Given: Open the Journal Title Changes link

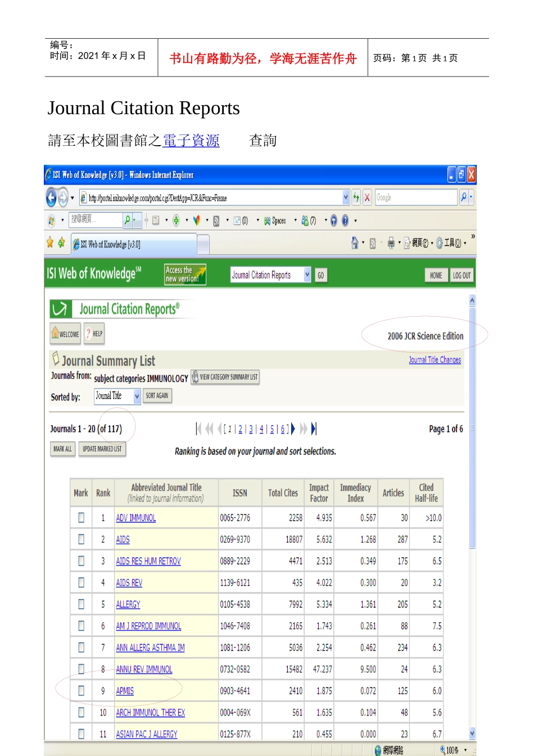Looking at the screenshot, I should point(435,359).
